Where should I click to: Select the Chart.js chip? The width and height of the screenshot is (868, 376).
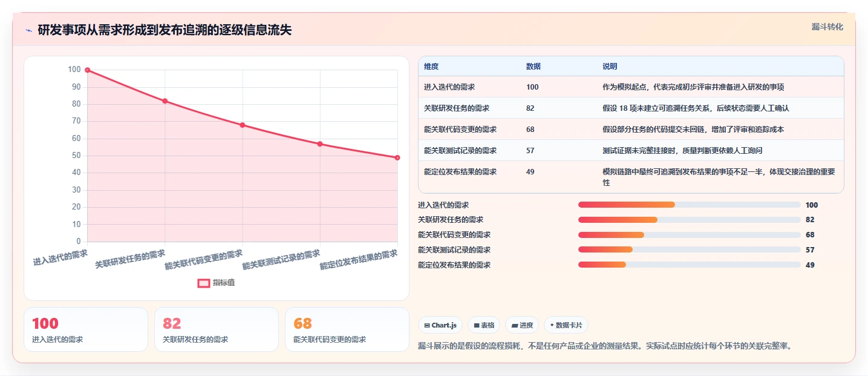click(x=440, y=325)
